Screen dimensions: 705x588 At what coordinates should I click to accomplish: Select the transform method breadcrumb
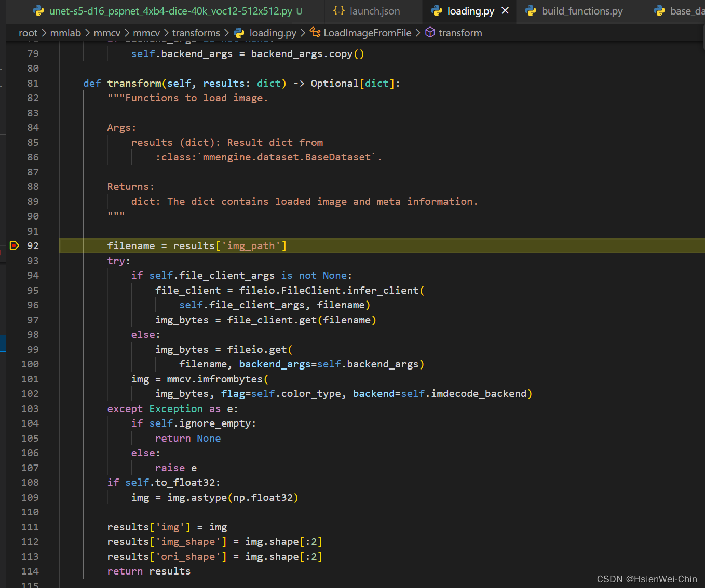tap(460, 33)
